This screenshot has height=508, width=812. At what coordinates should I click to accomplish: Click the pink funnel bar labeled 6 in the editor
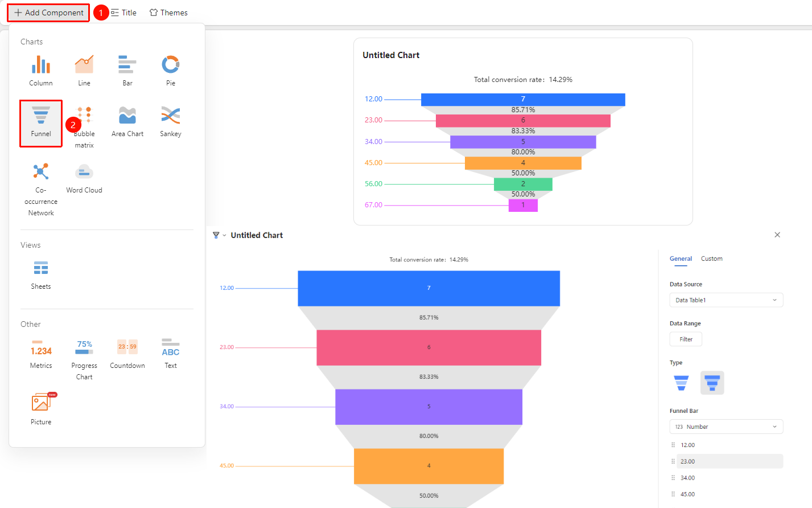click(x=429, y=347)
